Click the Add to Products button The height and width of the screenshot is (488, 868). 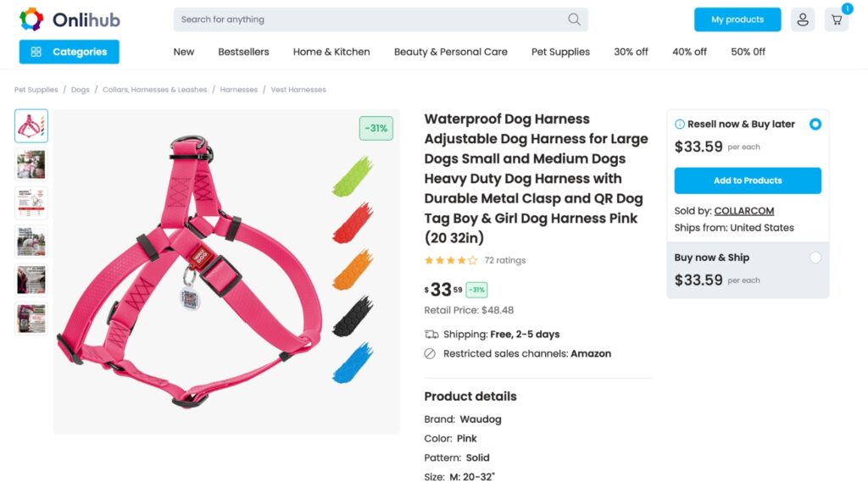747,180
